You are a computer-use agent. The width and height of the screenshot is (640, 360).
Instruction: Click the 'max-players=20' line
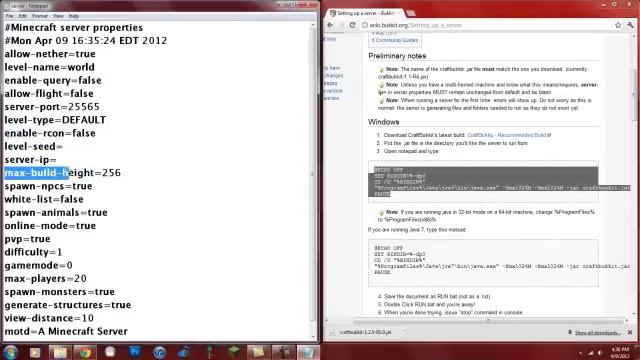click(x=45, y=279)
